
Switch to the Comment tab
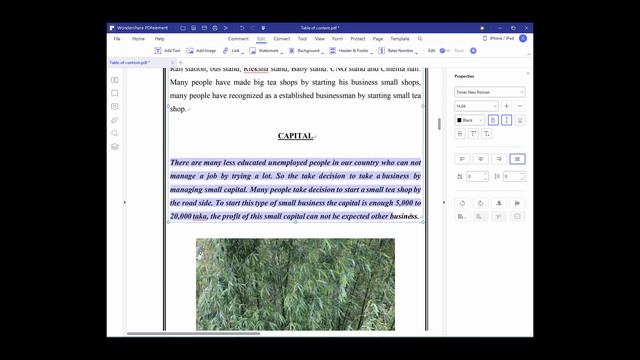coord(238,39)
